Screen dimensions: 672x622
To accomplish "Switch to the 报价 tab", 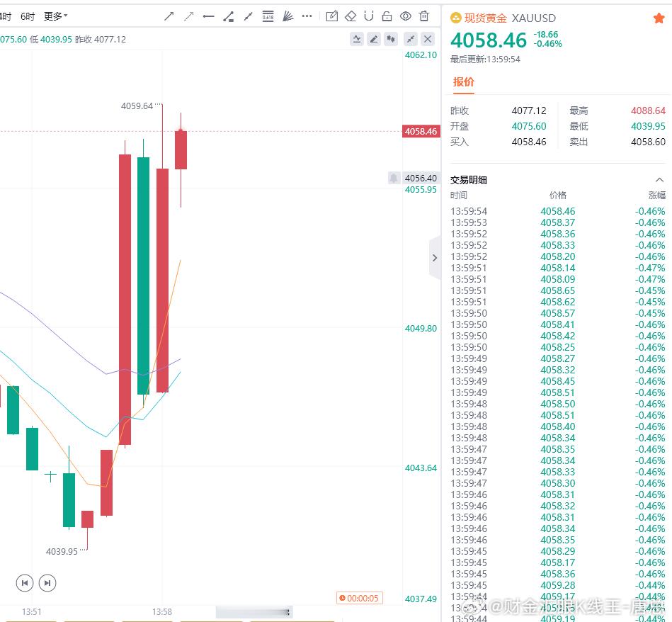I will point(464,82).
